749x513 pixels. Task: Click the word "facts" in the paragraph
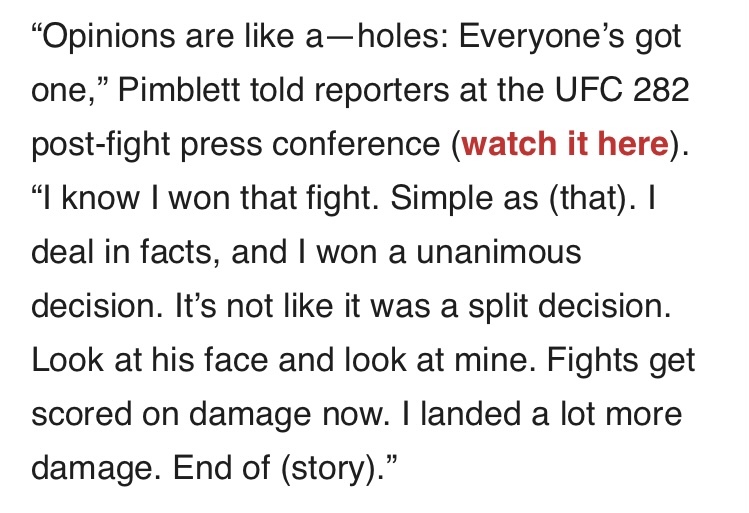tap(176, 251)
